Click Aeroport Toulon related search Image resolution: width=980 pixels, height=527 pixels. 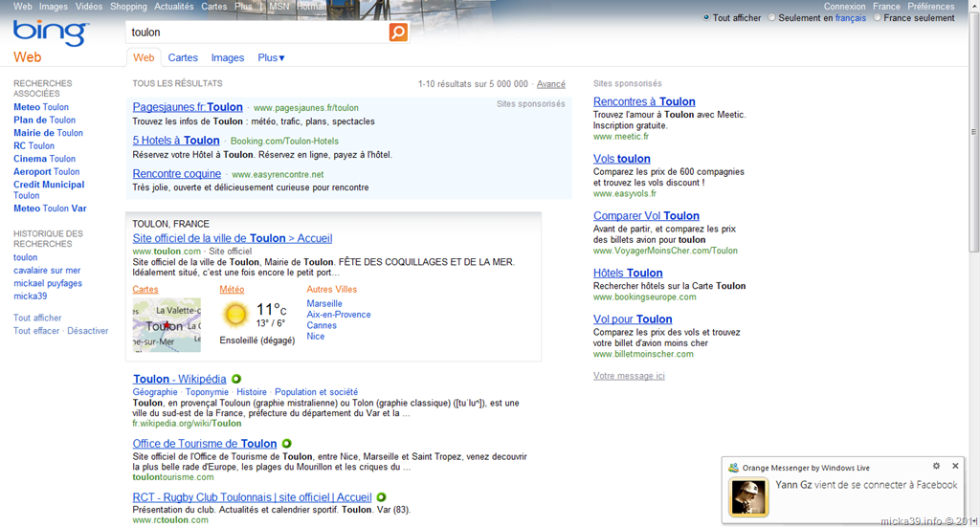coord(46,171)
